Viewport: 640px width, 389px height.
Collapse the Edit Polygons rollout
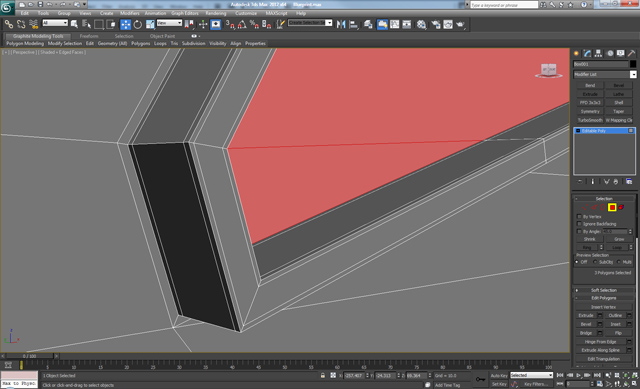604,298
